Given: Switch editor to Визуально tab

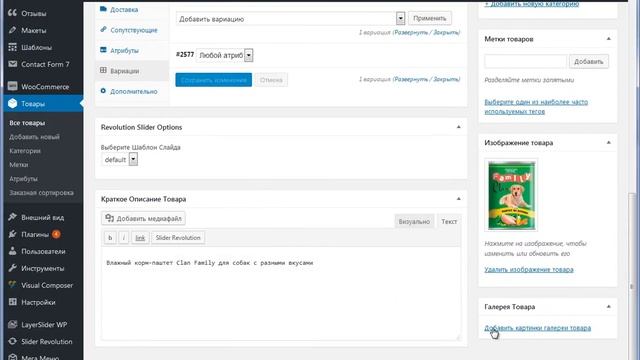Looking at the screenshot, I should [414, 221].
